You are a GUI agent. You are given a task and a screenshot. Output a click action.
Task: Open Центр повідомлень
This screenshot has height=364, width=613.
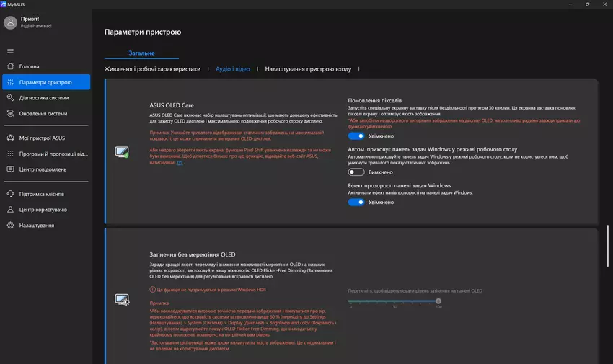(x=43, y=169)
